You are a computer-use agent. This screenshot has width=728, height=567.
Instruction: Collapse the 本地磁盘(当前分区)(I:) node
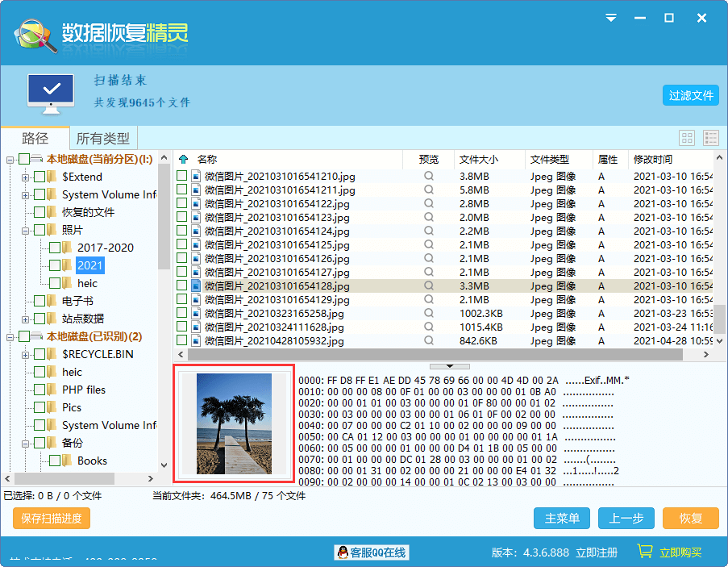(10, 160)
